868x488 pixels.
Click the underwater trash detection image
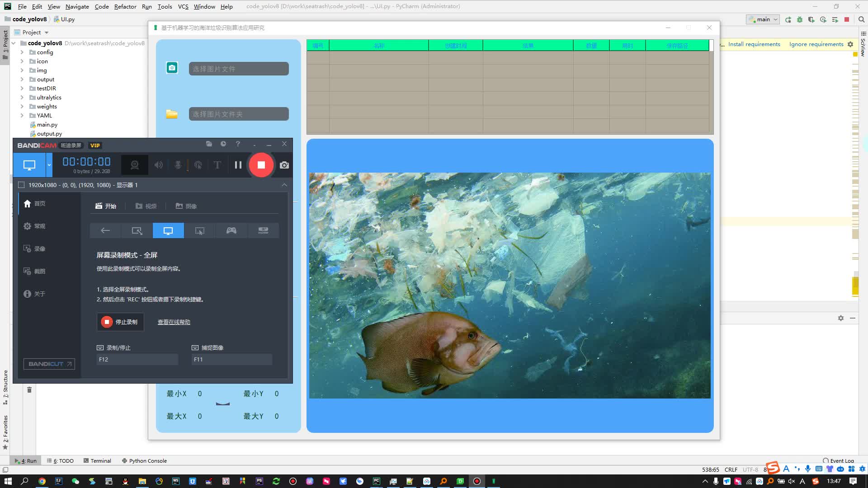click(x=510, y=286)
